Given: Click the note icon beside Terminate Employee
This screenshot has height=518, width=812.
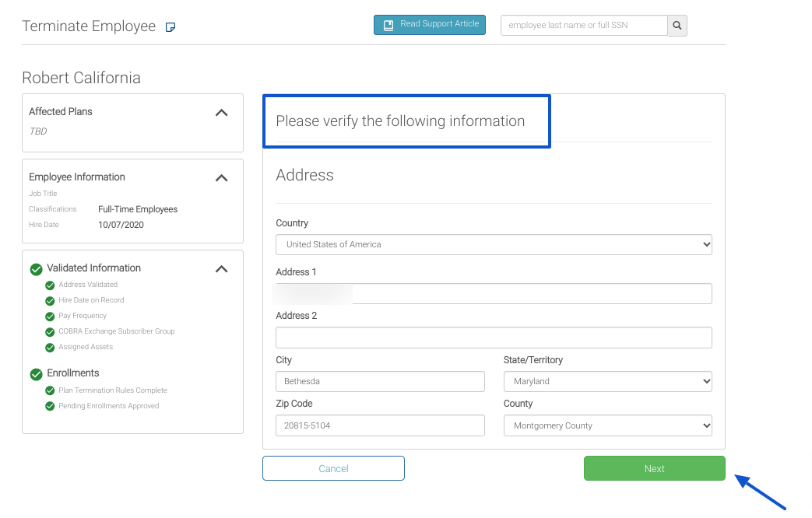Looking at the screenshot, I should pyautogui.click(x=170, y=27).
